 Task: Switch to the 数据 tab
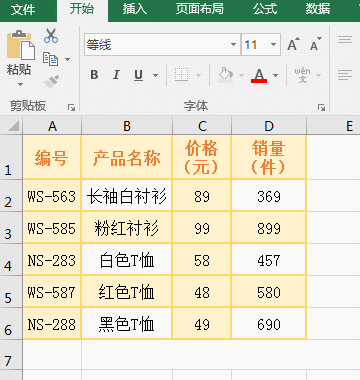[x=318, y=9]
